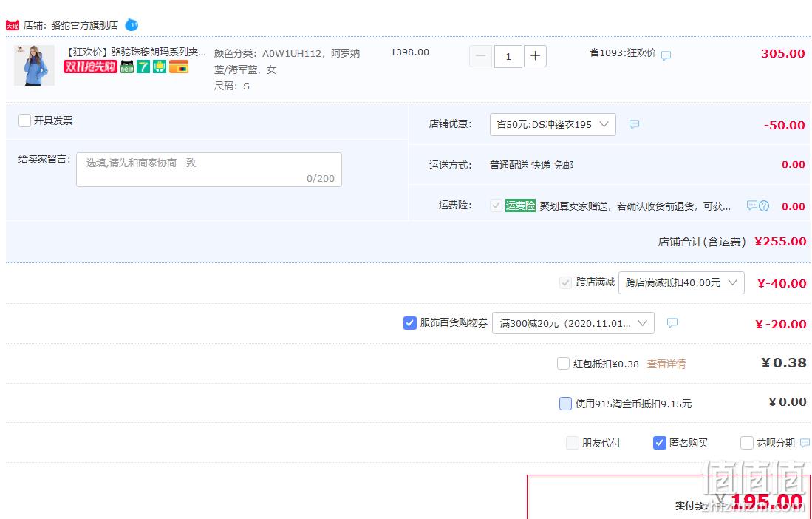Increase quantity with the plus button

tap(536, 56)
